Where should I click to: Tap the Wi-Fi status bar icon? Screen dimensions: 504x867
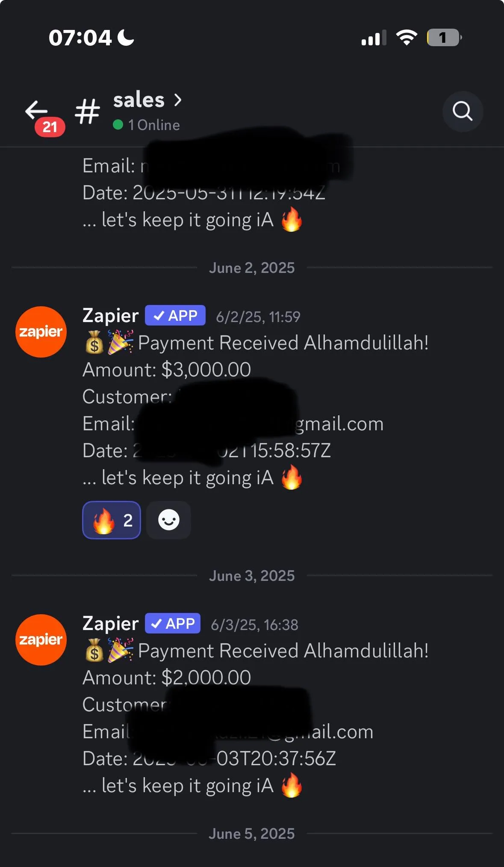click(407, 38)
